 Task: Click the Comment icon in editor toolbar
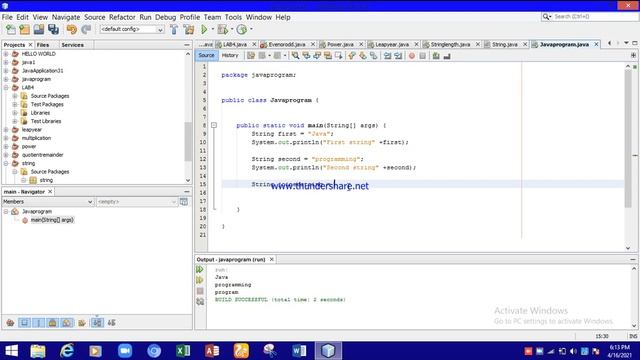[x=436, y=56]
